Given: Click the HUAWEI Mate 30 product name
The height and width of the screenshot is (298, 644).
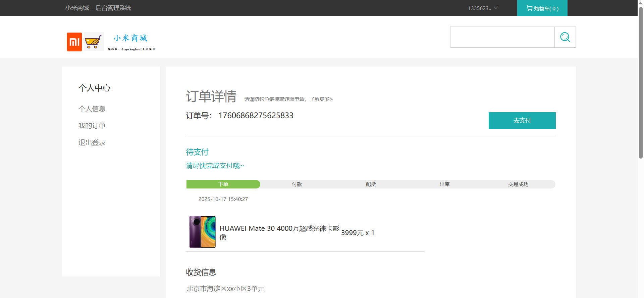Looking at the screenshot, I should 279,232.
